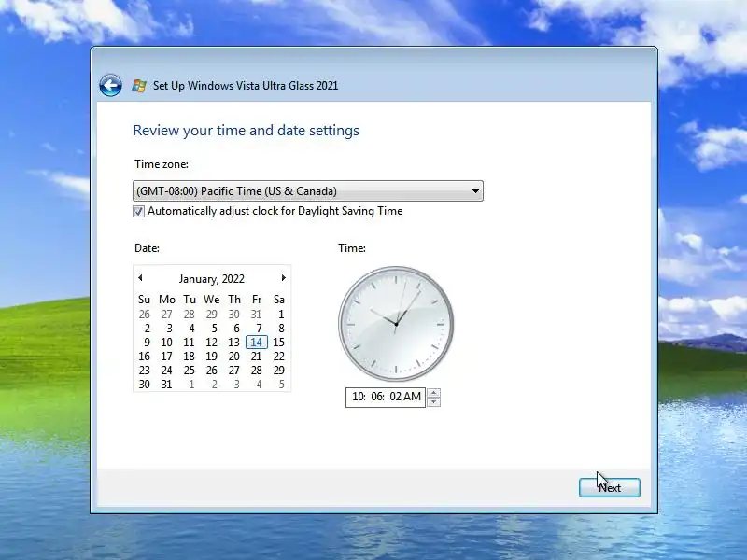747x560 pixels.
Task: Select January 29 in the calendar
Action: click(x=278, y=370)
